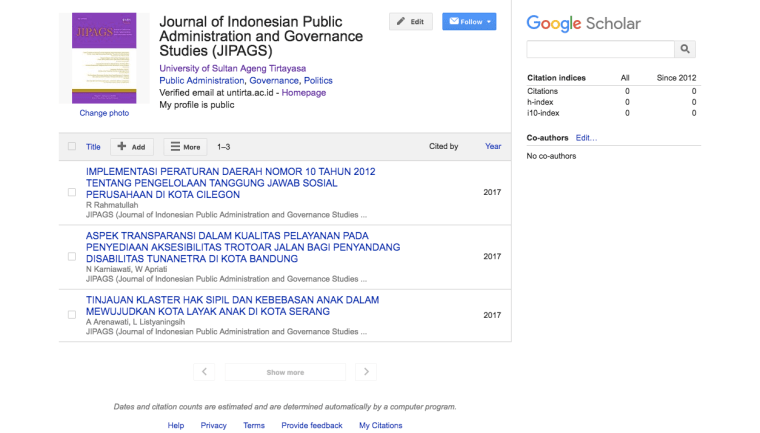Open article Tinjauan Klaster Hak Sipil
Image resolution: width=760 pixels, height=433 pixels.
233,305
